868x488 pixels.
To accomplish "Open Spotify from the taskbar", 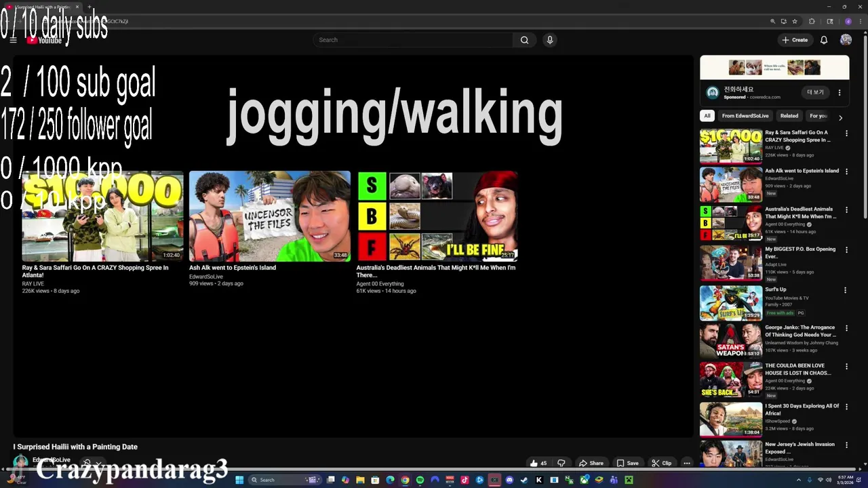I will click(x=420, y=480).
